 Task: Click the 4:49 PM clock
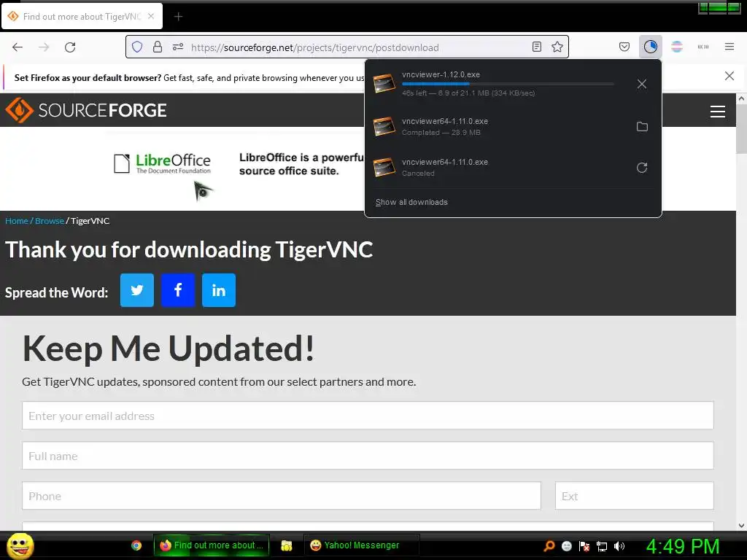point(682,546)
